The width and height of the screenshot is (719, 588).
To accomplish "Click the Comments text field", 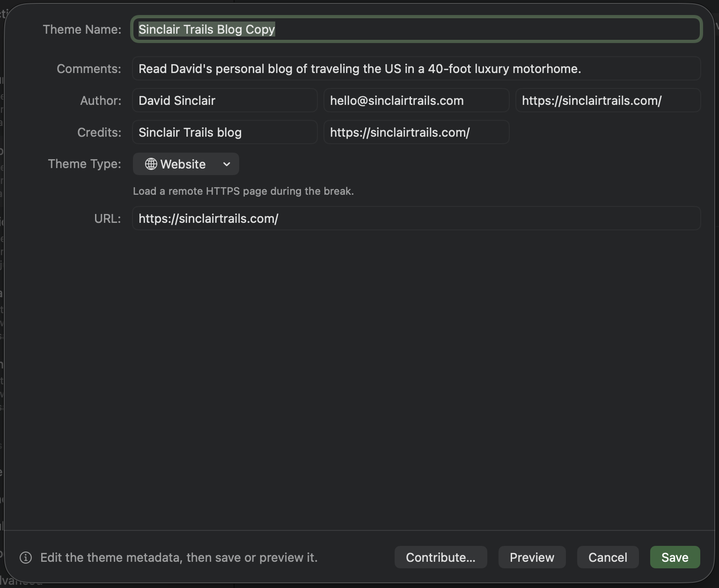I will 416,68.
